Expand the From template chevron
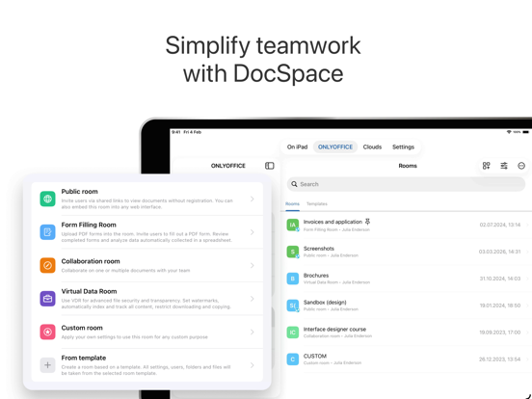 coord(253,365)
